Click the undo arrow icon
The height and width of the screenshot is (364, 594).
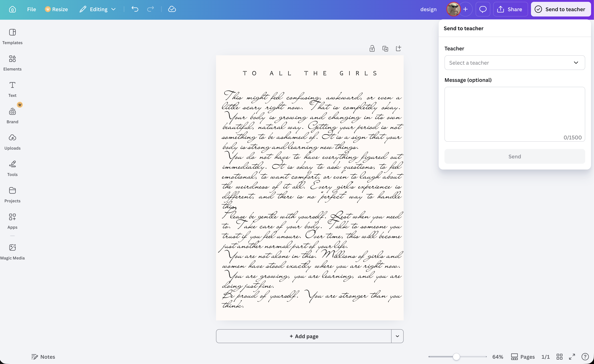pyautogui.click(x=135, y=9)
